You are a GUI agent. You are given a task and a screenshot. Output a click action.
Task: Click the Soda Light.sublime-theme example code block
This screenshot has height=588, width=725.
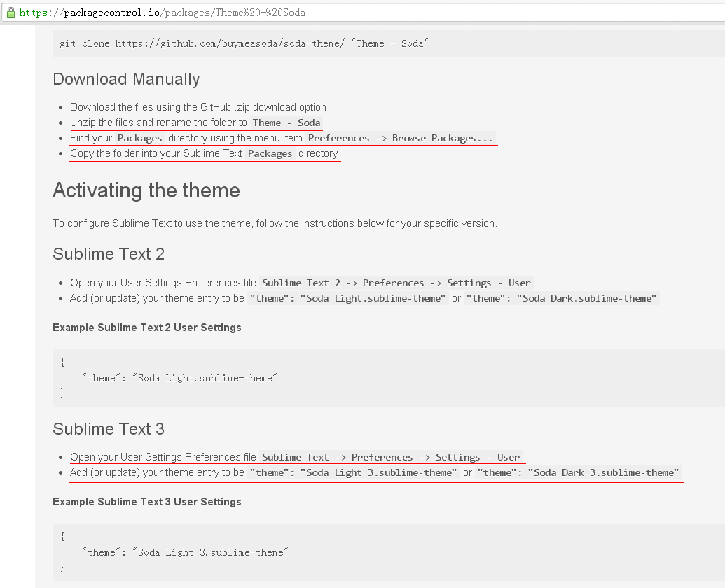point(388,378)
